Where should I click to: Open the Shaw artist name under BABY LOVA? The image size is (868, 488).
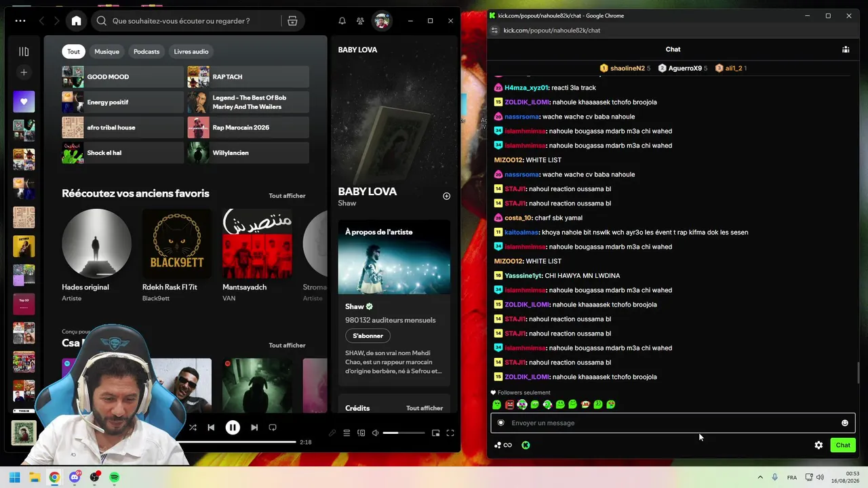[347, 203]
